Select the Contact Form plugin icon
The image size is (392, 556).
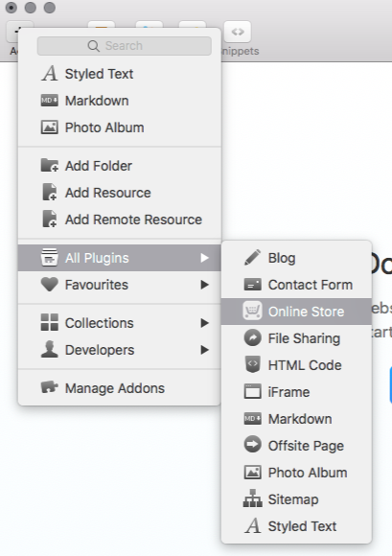(x=252, y=285)
